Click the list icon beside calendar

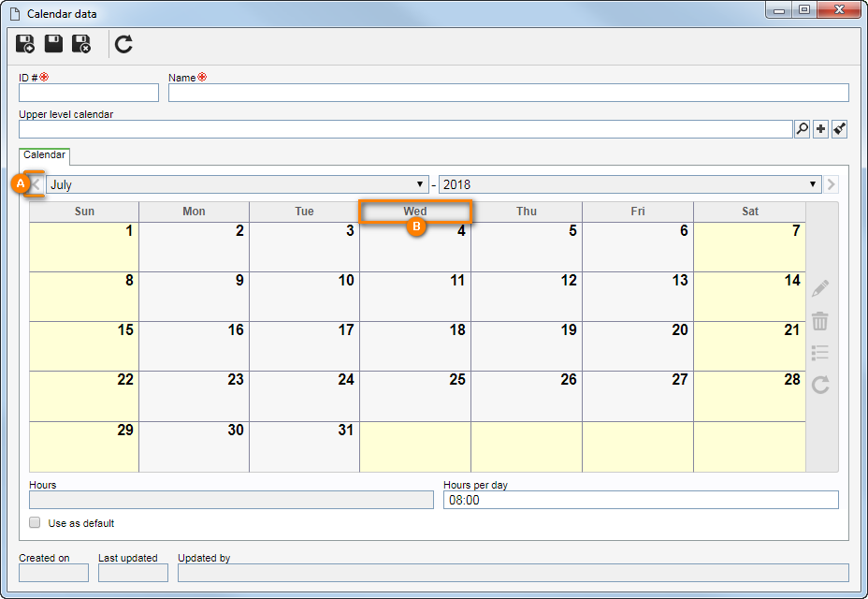[x=820, y=353]
